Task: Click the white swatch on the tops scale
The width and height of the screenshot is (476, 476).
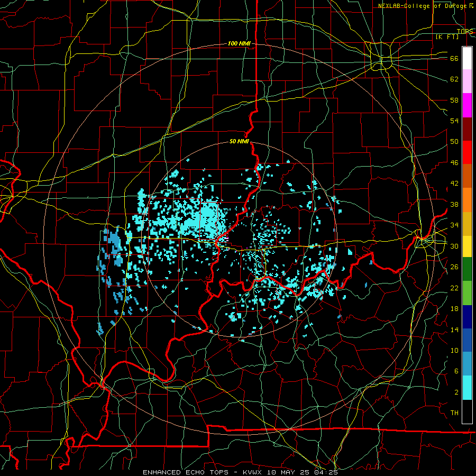Action: 467,58
